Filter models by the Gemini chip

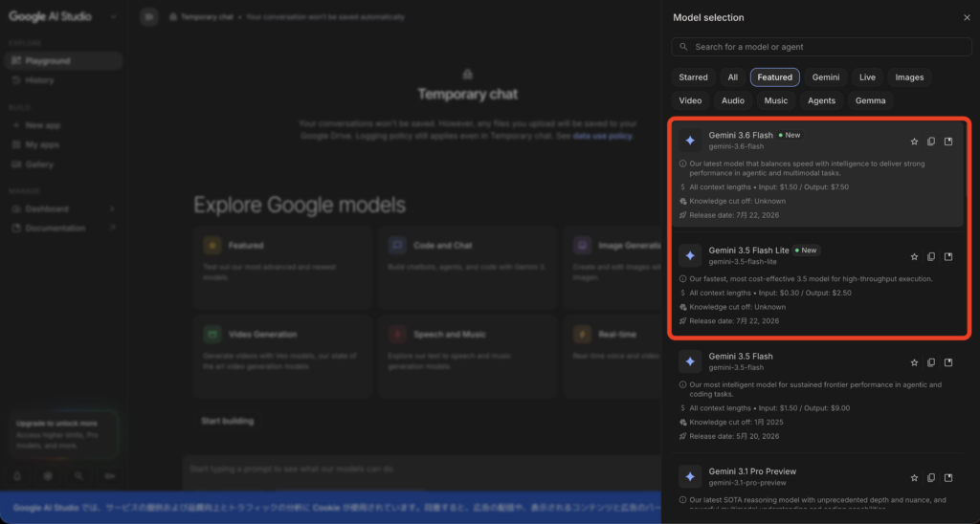click(x=826, y=77)
